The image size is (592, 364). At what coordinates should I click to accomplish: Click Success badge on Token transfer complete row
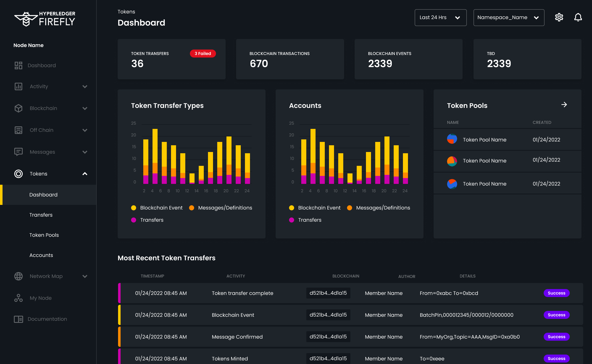tap(556, 293)
